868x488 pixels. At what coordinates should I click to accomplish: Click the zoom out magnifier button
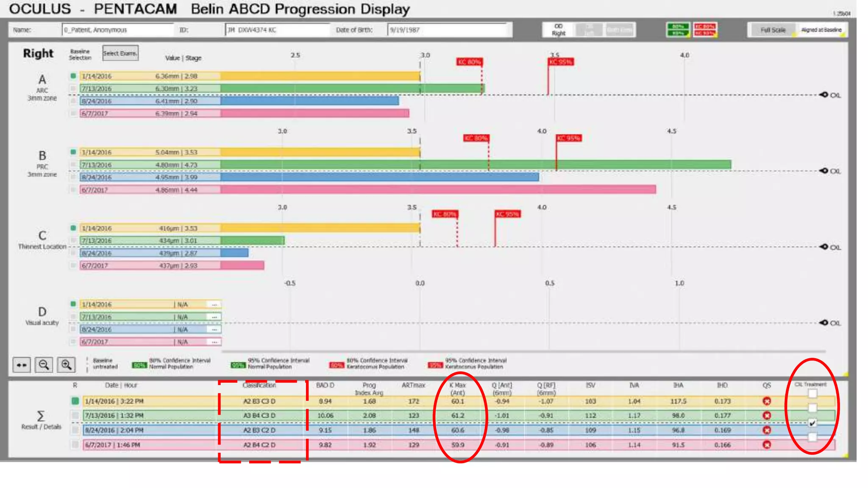[44, 365]
